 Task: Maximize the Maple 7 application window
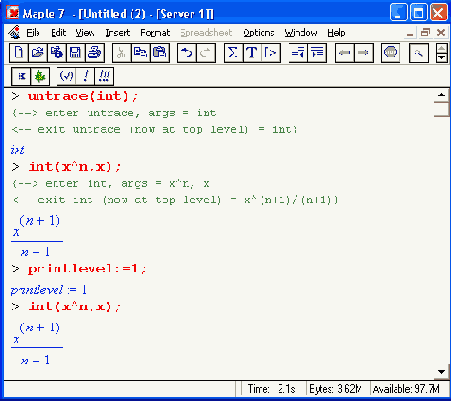pyautogui.click(x=419, y=13)
